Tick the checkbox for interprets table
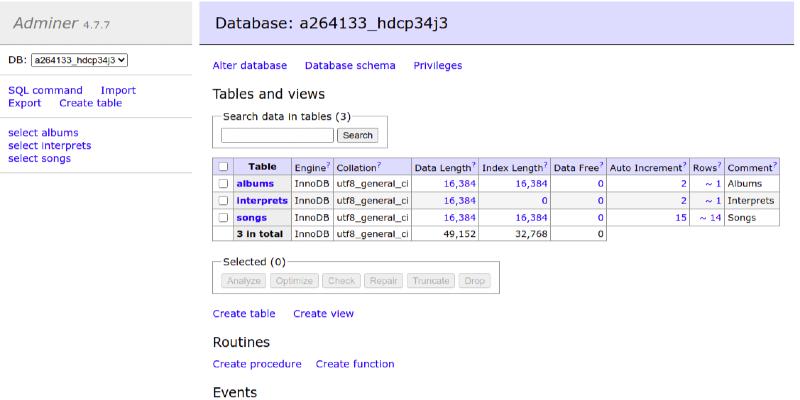Image resolution: width=800 pixels, height=400 pixels. coord(223,201)
